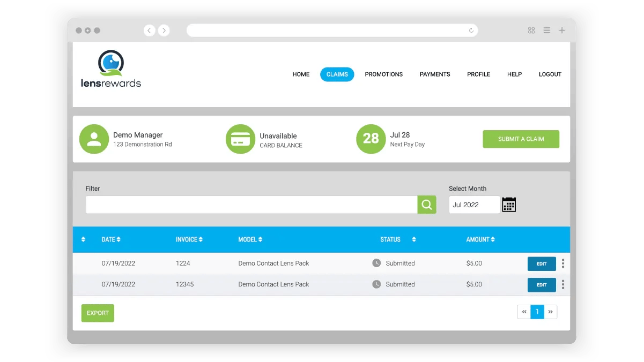
Task: Edit the claim with invoice 1224
Action: tap(541, 264)
